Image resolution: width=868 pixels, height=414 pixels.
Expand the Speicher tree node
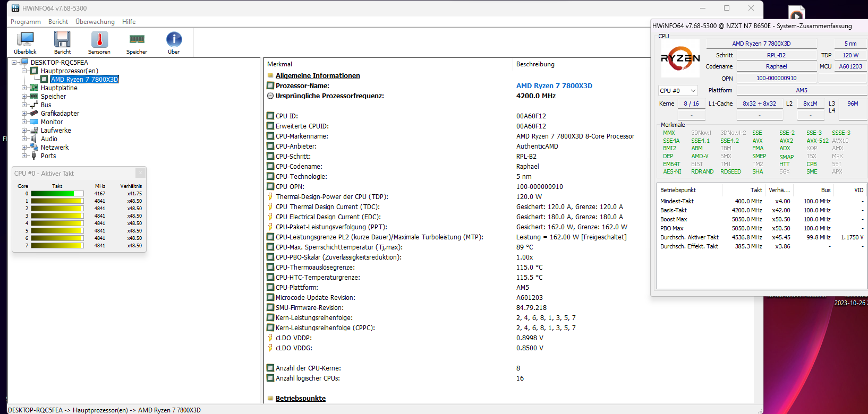point(24,97)
